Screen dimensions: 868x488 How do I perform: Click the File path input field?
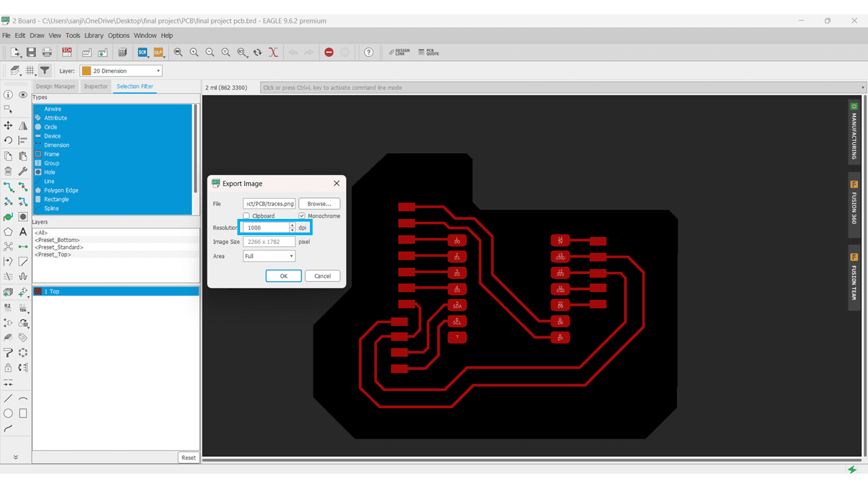269,203
